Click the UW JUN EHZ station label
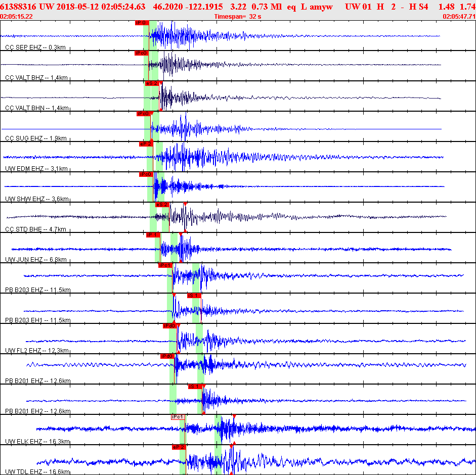 coord(35,259)
